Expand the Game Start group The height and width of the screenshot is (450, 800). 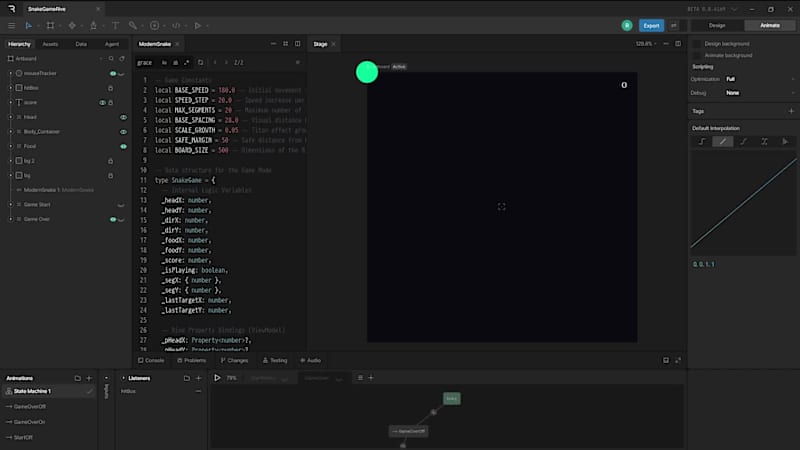10,205
